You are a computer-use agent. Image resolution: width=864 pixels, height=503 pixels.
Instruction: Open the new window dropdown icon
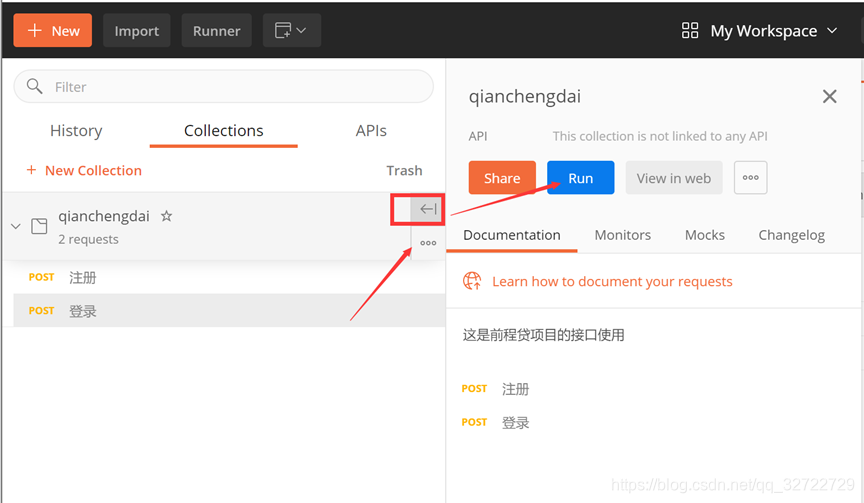pyautogui.click(x=291, y=30)
